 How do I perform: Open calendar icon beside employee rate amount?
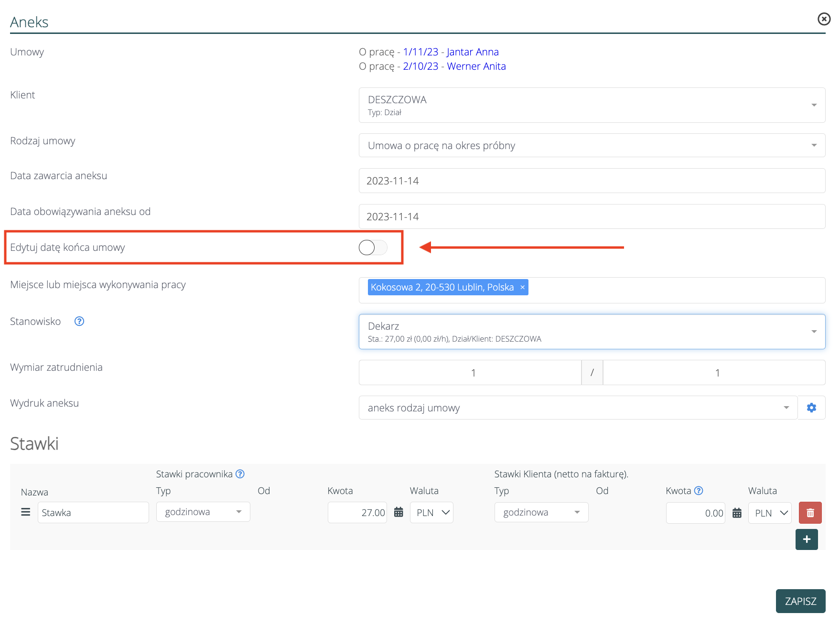click(x=398, y=513)
